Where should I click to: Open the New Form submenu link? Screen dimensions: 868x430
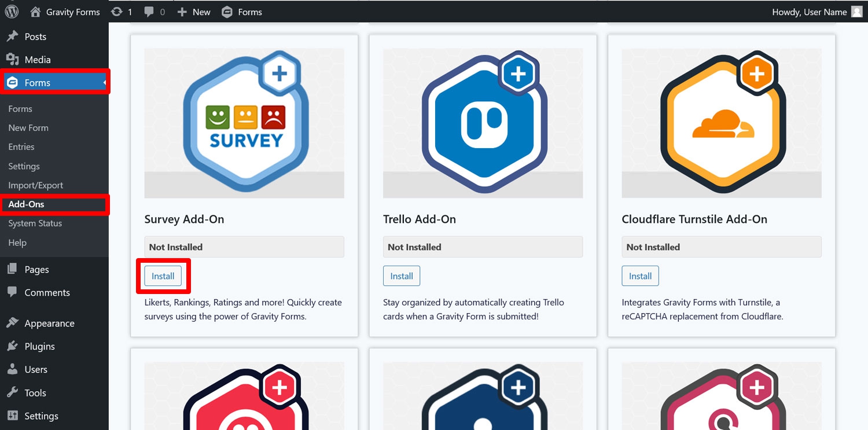[28, 128]
